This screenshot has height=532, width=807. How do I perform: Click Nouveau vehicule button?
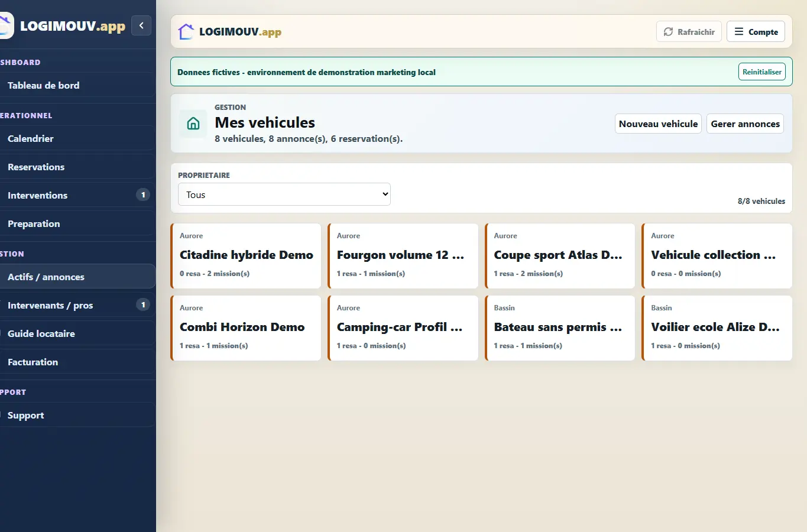coord(658,124)
